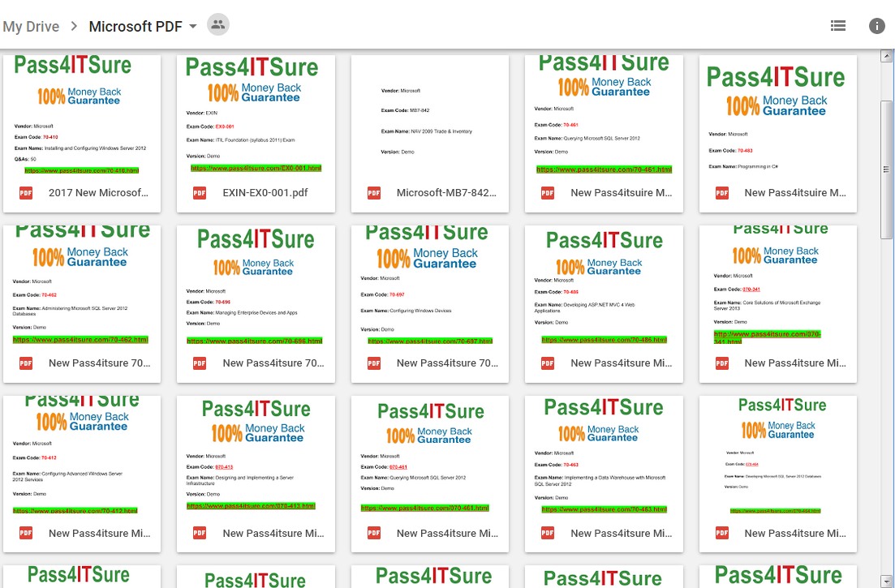
Task: Select the 70-696 Managing Enterprise Devices thumbnail
Action: tap(256, 285)
